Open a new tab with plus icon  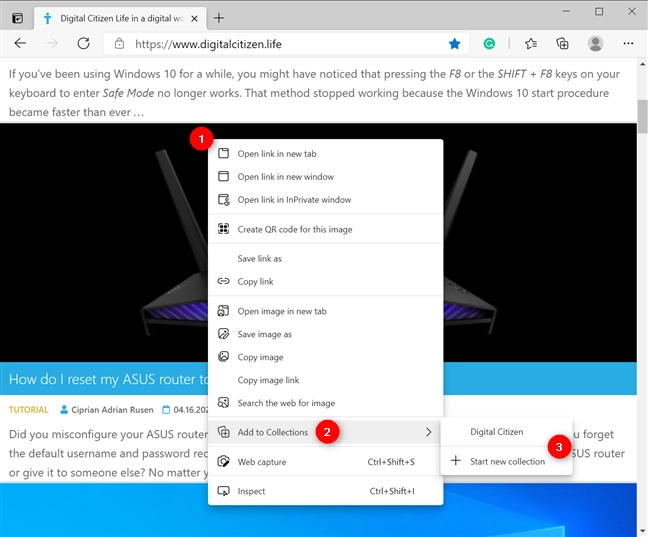[219, 18]
